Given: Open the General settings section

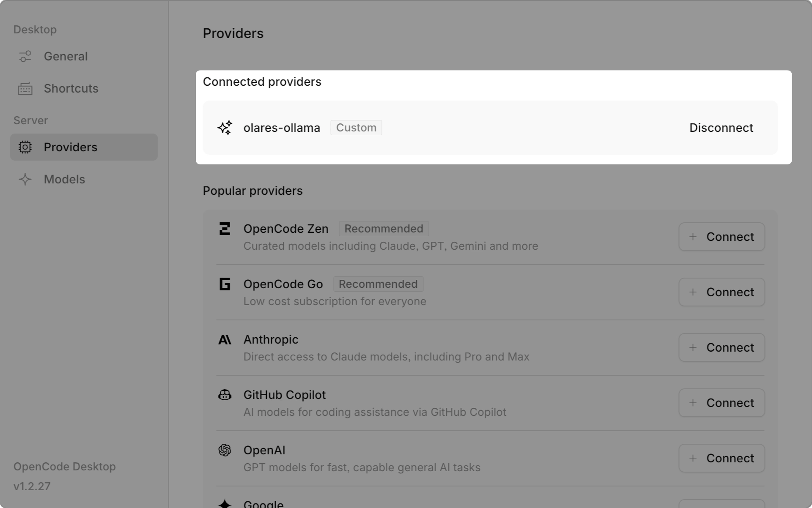Looking at the screenshot, I should coord(66,56).
